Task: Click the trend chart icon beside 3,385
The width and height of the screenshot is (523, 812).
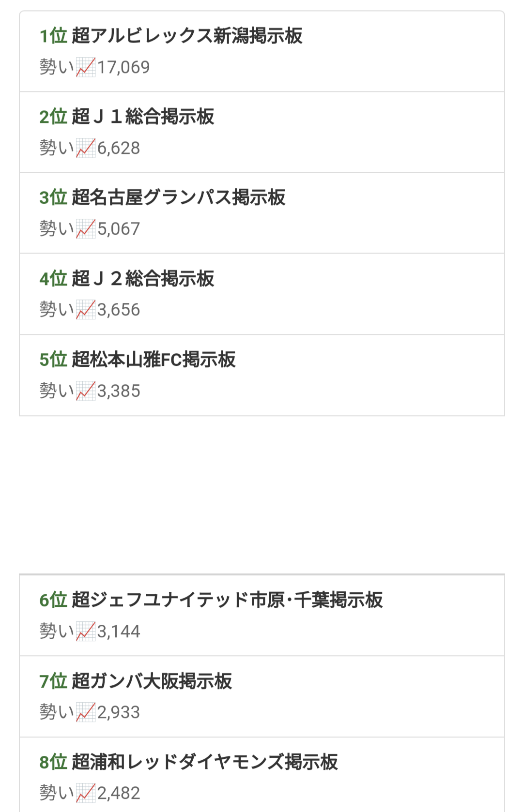Action: pyautogui.click(x=86, y=391)
